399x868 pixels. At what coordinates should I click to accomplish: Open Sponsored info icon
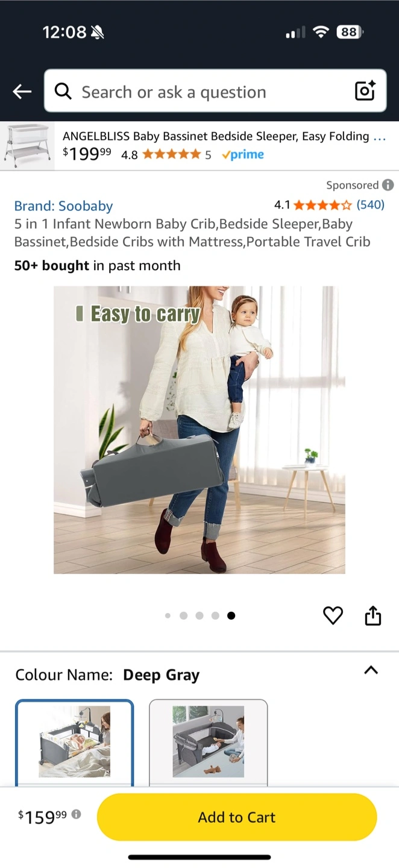click(x=388, y=185)
